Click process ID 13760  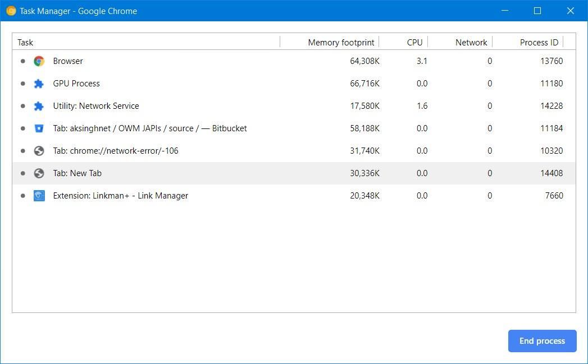551,61
